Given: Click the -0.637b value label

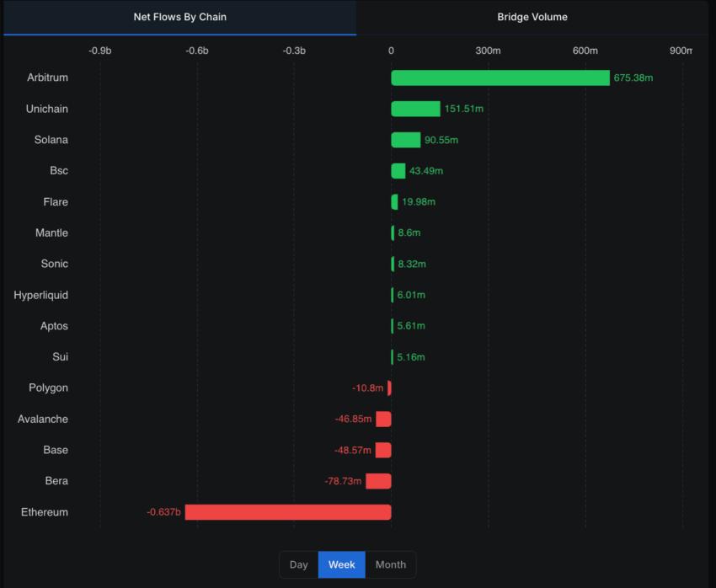Looking at the screenshot, I should click(x=162, y=511).
